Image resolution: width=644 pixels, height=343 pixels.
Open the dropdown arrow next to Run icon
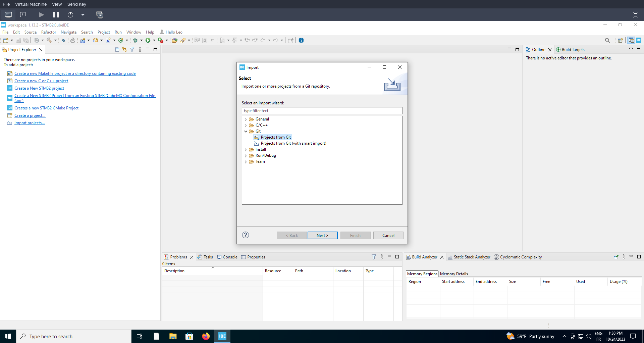click(154, 40)
